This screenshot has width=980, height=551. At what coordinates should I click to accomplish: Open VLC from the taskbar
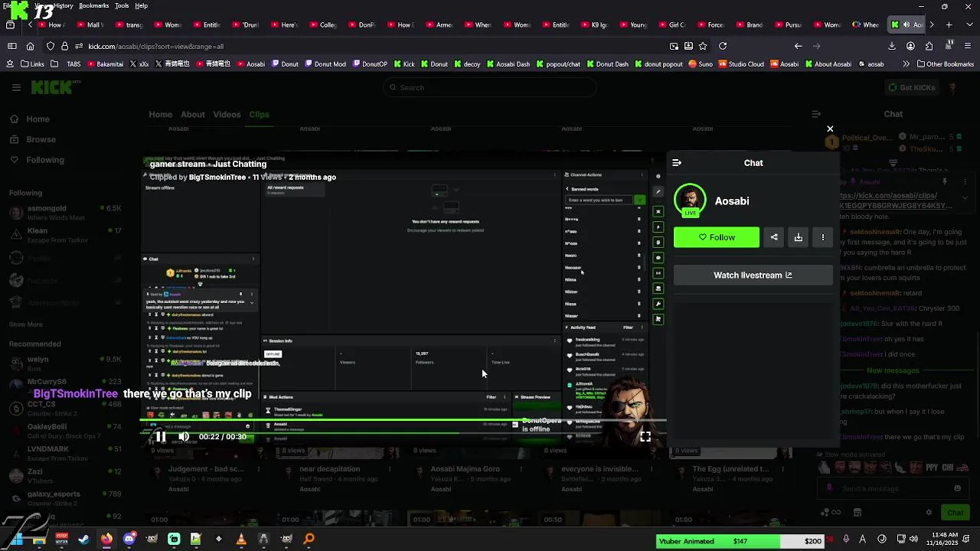point(241,539)
